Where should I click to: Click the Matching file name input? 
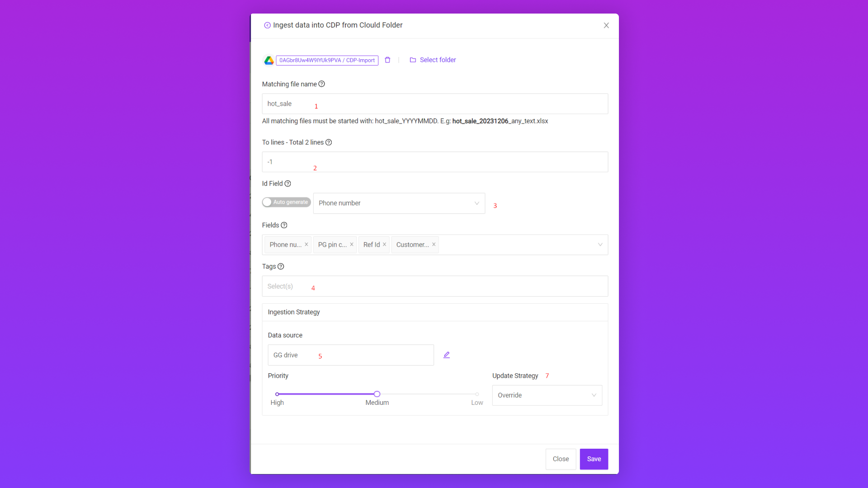point(434,104)
